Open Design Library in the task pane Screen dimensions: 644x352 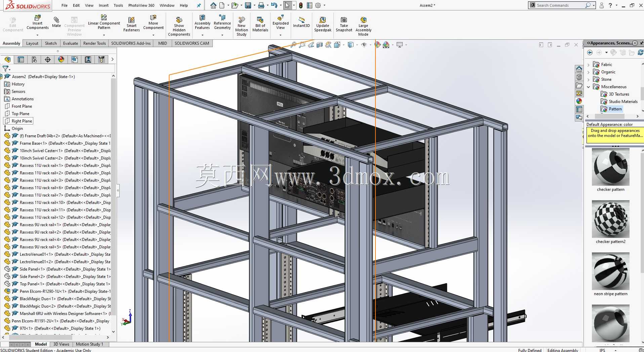(579, 77)
